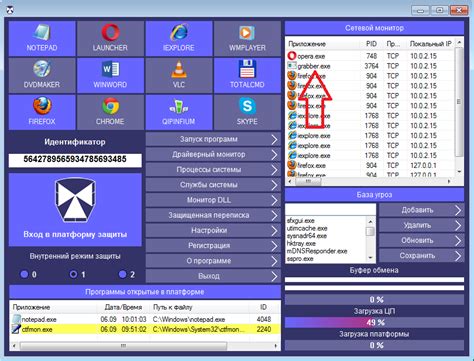Click the shield logo to enter protection platform
474x361 pixels.
[x=75, y=200]
